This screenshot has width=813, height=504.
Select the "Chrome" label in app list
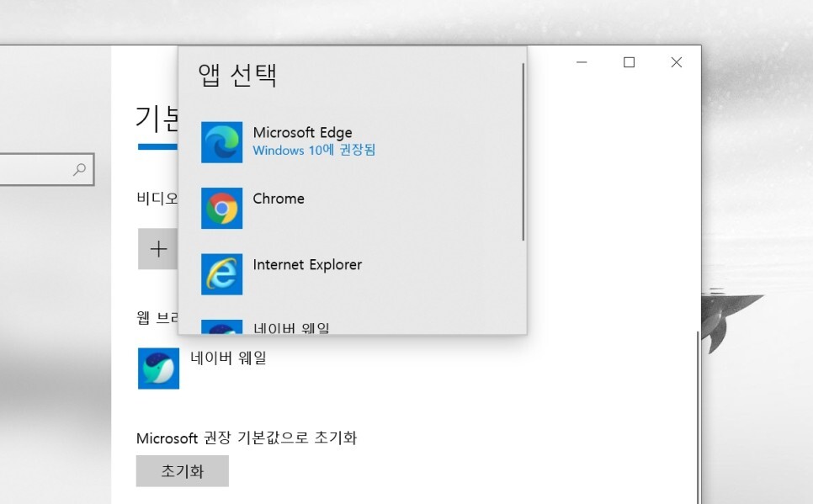point(279,199)
